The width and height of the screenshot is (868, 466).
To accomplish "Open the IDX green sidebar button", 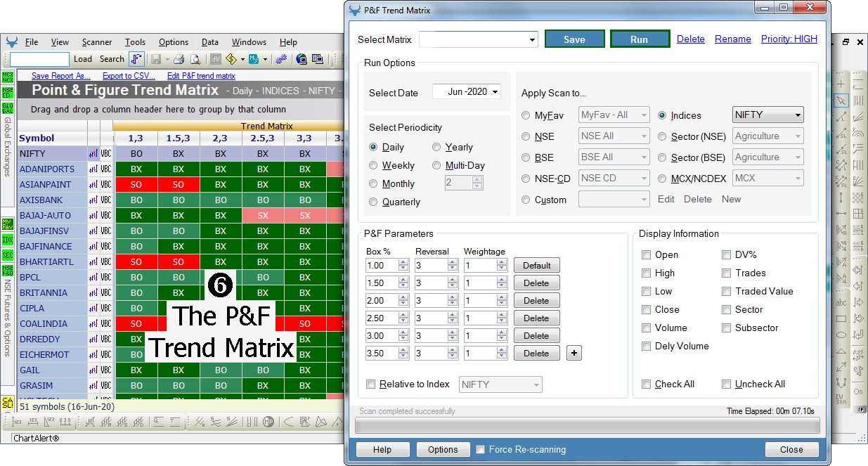I will tap(8, 240).
